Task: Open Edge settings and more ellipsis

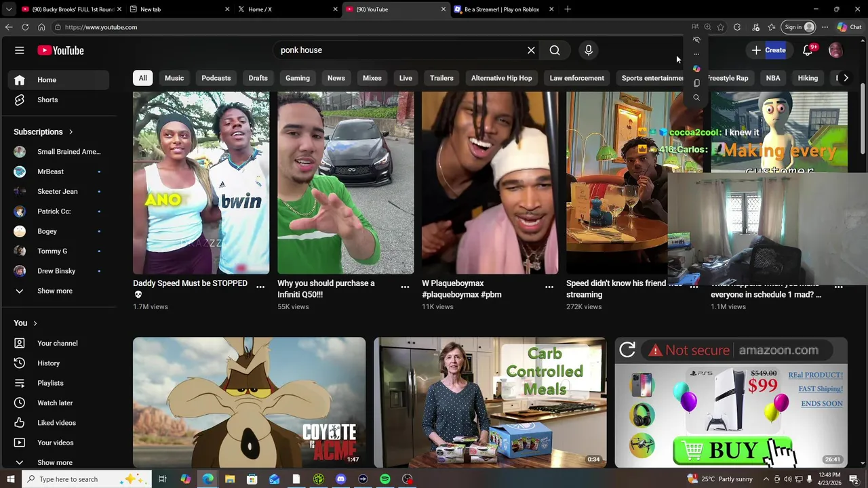Action: pyautogui.click(x=825, y=27)
